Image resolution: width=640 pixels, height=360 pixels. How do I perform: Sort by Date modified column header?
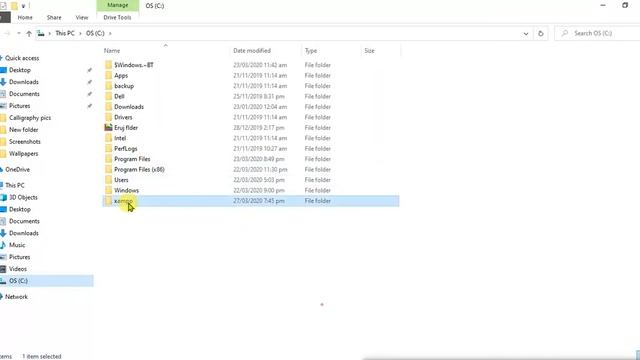coord(252,51)
